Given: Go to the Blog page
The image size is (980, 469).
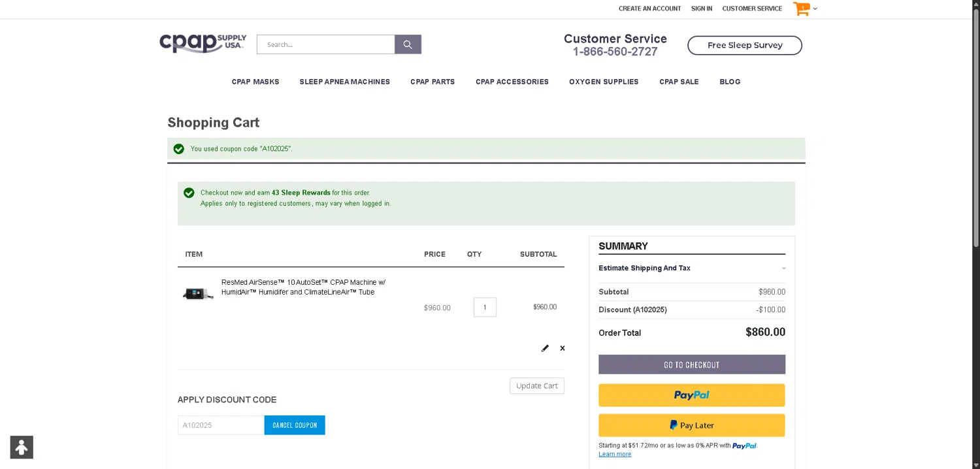Looking at the screenshot, I should [730, 82].
